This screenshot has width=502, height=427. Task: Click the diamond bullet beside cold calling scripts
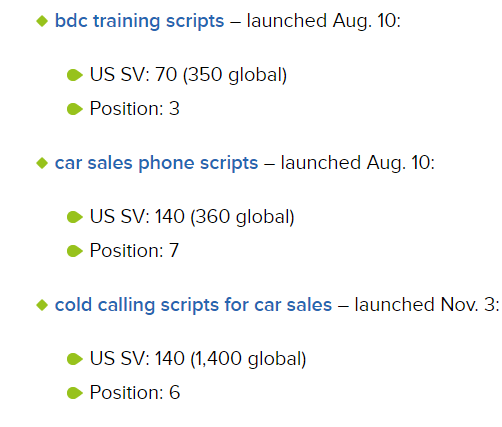tap(42, 305)
